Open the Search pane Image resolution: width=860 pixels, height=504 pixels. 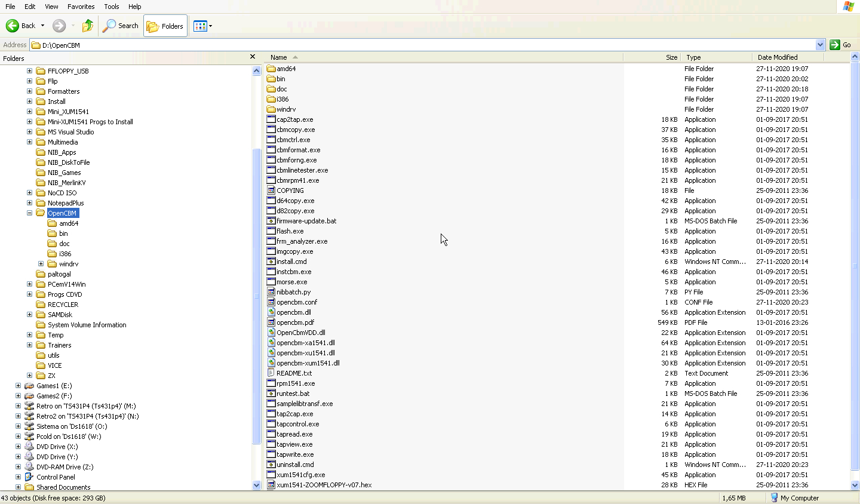121,26
